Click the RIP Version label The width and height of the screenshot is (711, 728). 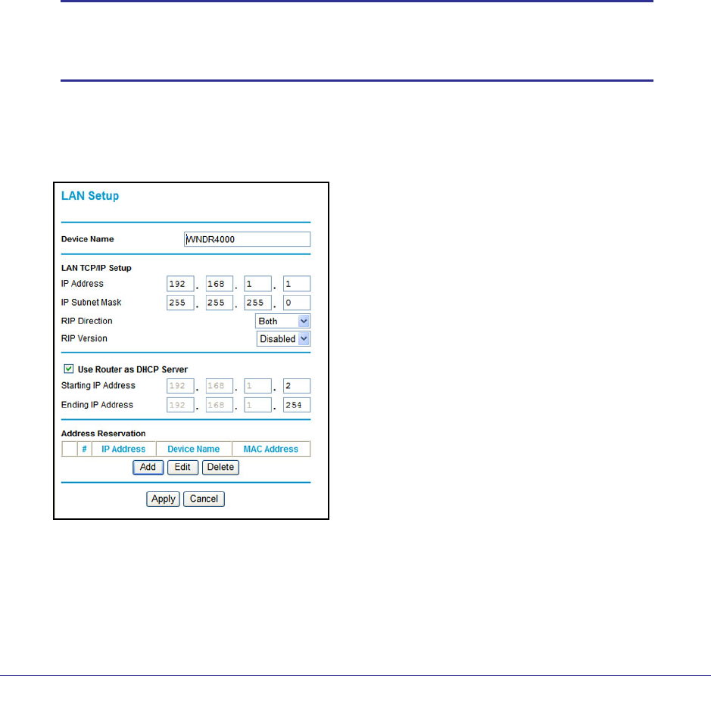(84, 338)
